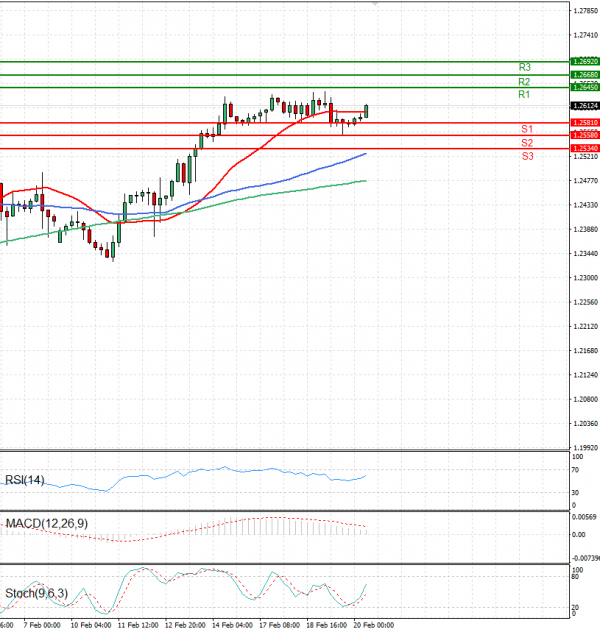Image resolution: width=600 pixels, height=632 pixels.
Task: Click the 1.19920 price axis label
Action: (x=585, y=448)
